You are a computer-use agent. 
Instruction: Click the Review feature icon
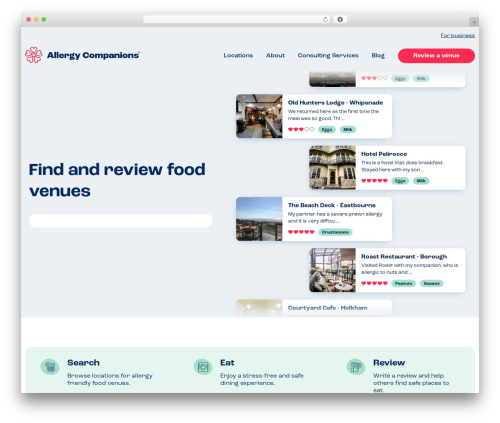pos(356,367)
